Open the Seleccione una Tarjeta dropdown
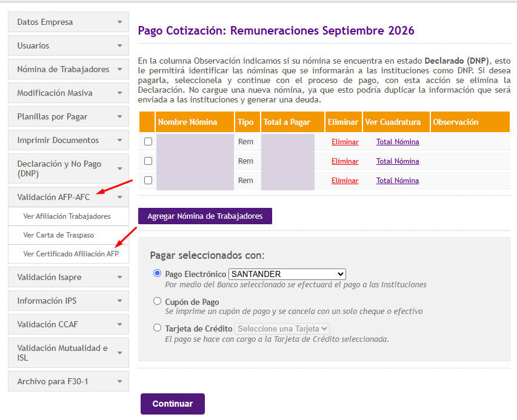 [282, 328]
